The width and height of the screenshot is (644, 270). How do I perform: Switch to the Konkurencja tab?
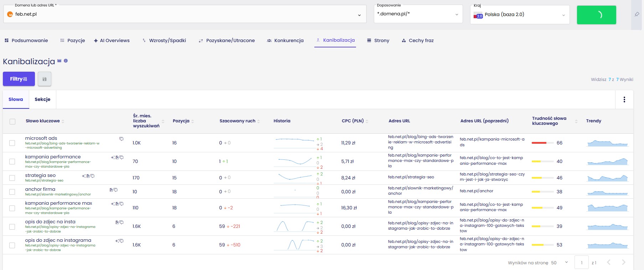(x=285, y=40)
